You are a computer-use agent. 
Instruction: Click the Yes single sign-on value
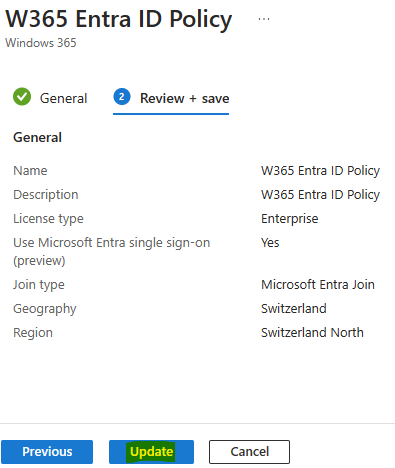(x=270, y=243)
